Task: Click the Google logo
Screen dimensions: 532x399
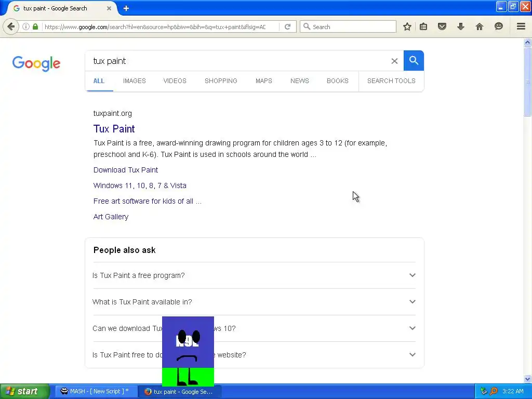Action: coord(36,63)
